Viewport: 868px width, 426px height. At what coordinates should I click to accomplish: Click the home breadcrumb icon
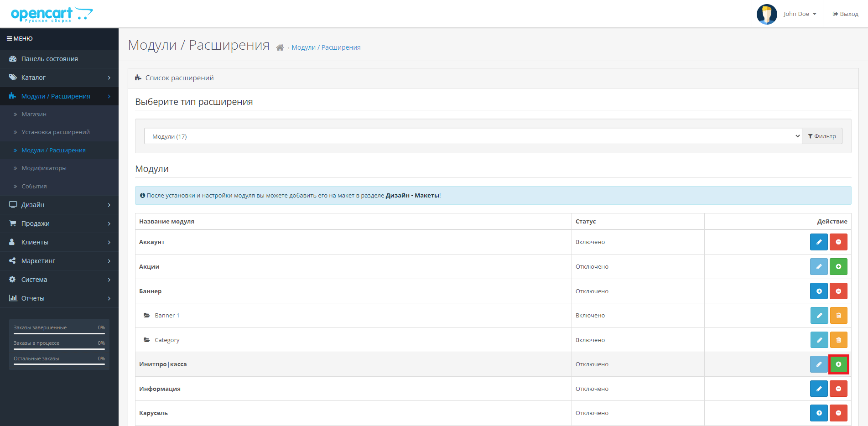click(280, 47)
